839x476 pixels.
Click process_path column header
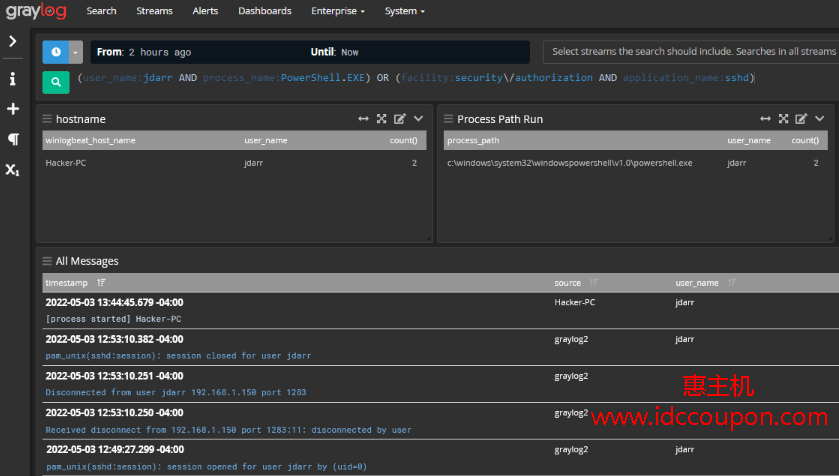tap(473, 140)
